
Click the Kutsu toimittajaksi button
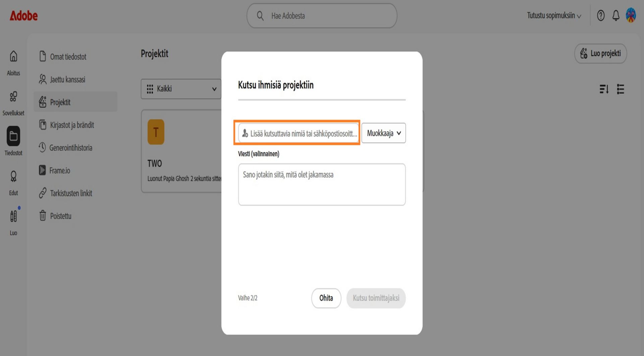[376, 298]
